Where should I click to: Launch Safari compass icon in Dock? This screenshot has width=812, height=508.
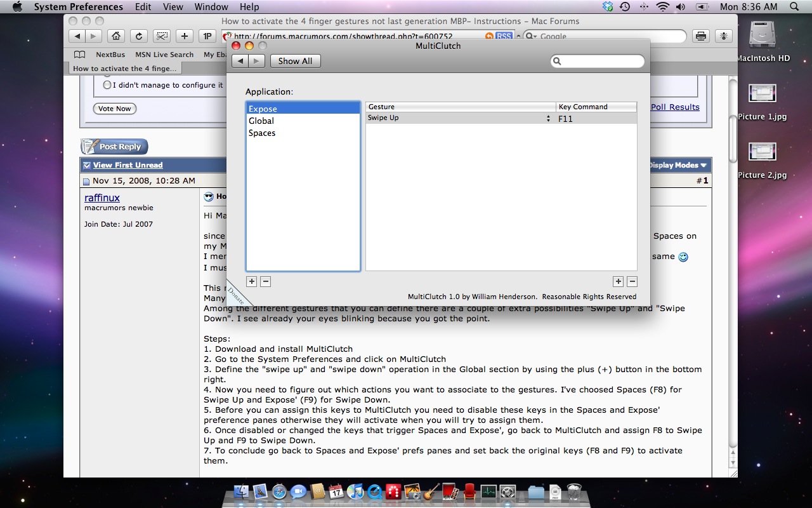(279, 491)
